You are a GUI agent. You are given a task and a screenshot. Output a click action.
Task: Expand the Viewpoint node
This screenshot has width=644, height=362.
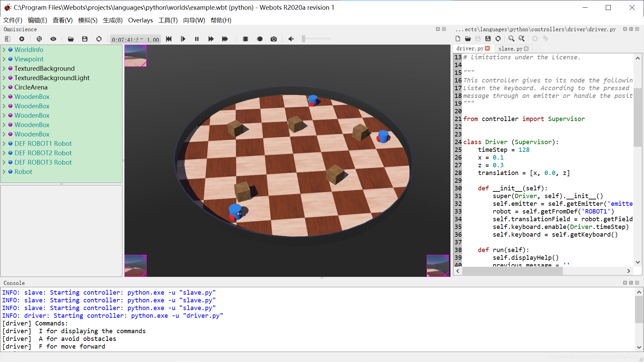(x=4, y=59)
